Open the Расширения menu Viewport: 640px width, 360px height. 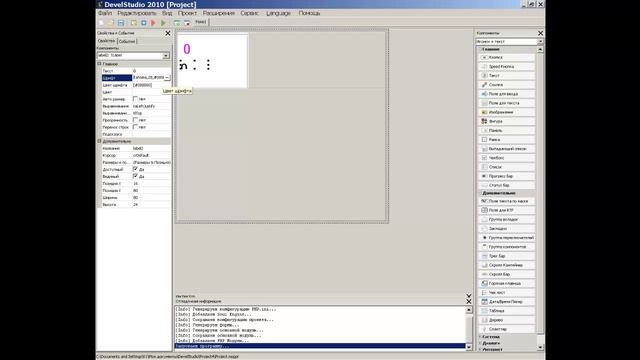[x=219, y=13]
